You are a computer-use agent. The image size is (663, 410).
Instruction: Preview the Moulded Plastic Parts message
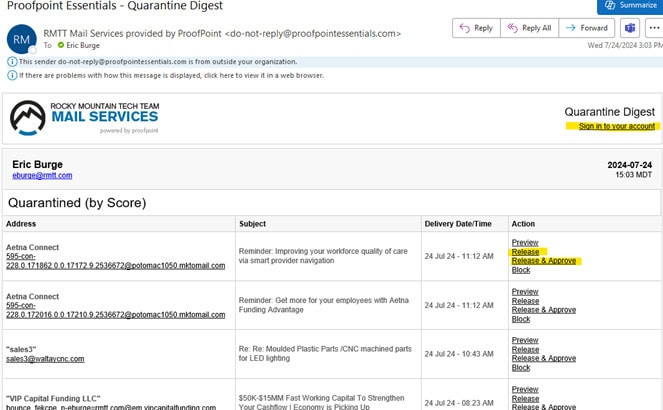[x=525, y=340]
